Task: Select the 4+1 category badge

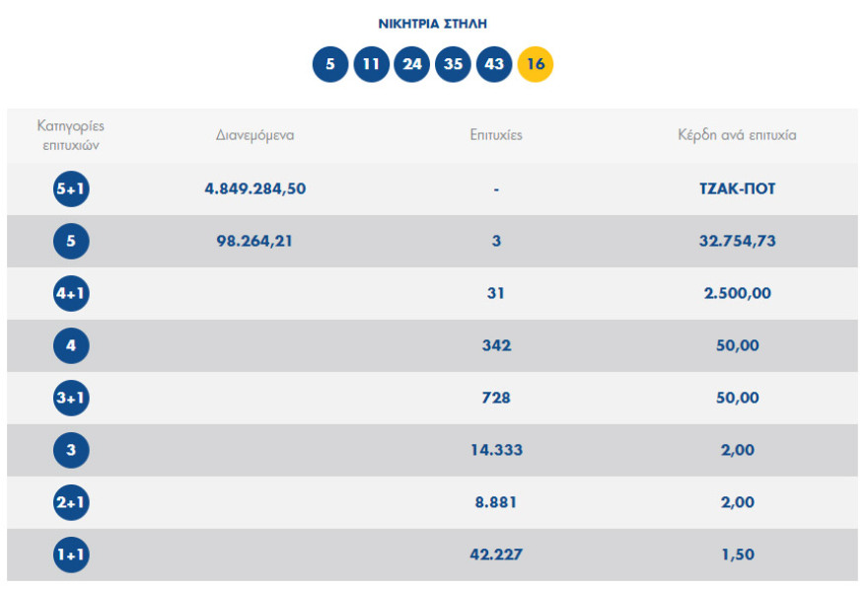Action: click(x=71, y=293)
